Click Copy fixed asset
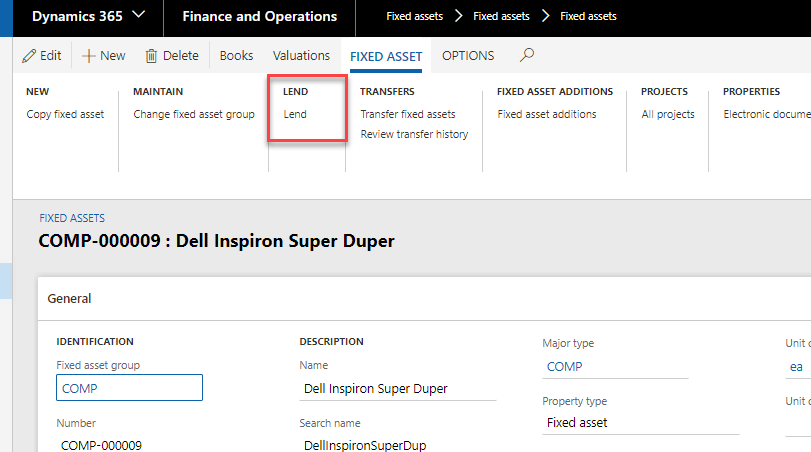Viewport: 811px width, 452px height. [65, 114]
